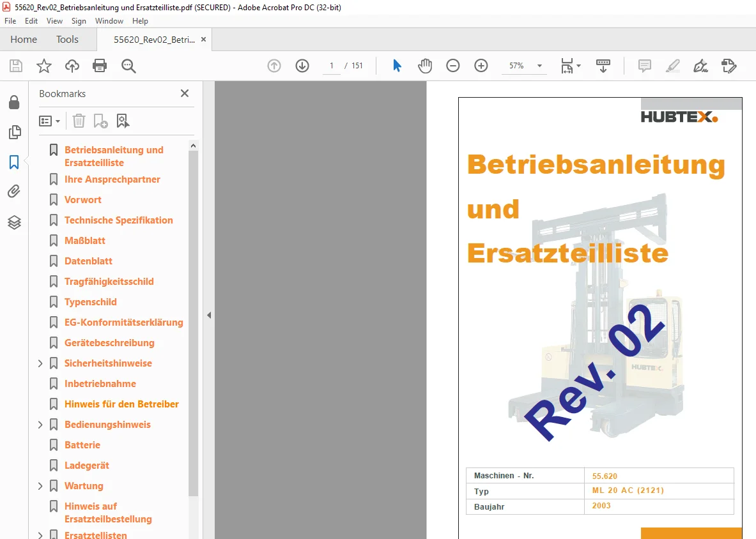Click the read mode download icon
Image resolution: width=756 pixels, height=539 pixels.
point(603,66)
